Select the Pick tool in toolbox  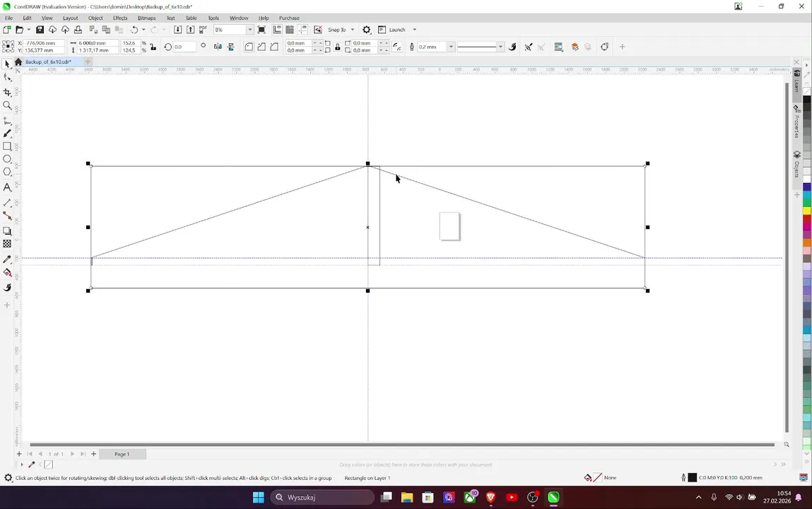coord(7,64)
